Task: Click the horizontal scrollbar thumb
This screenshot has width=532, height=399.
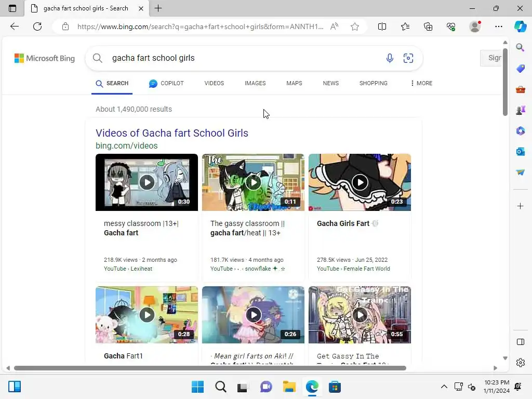Action: [210, 368]
